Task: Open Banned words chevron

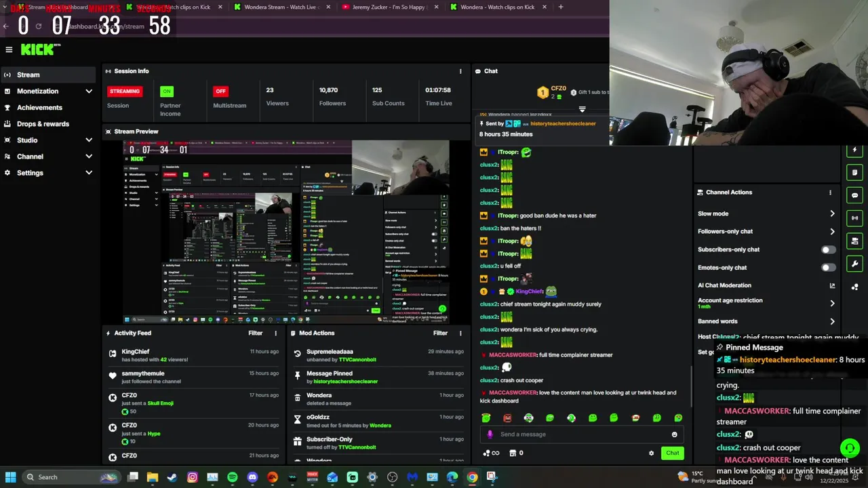Action: [832, 322]
